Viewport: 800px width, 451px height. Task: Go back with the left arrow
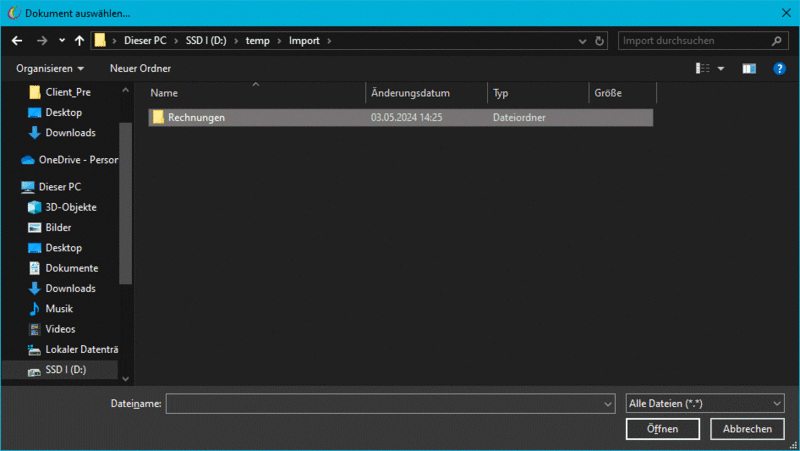click(17, 41)
